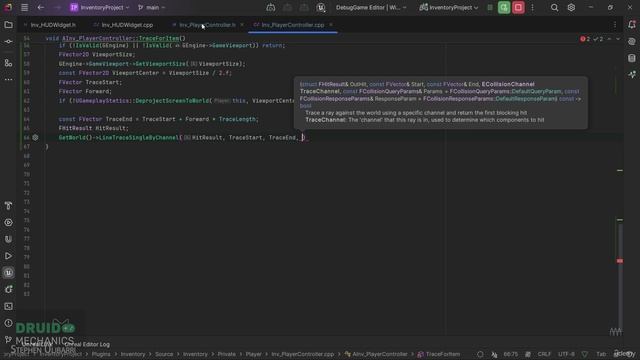Click the Unreal Engine icon in toolbar

click(321, 7)
